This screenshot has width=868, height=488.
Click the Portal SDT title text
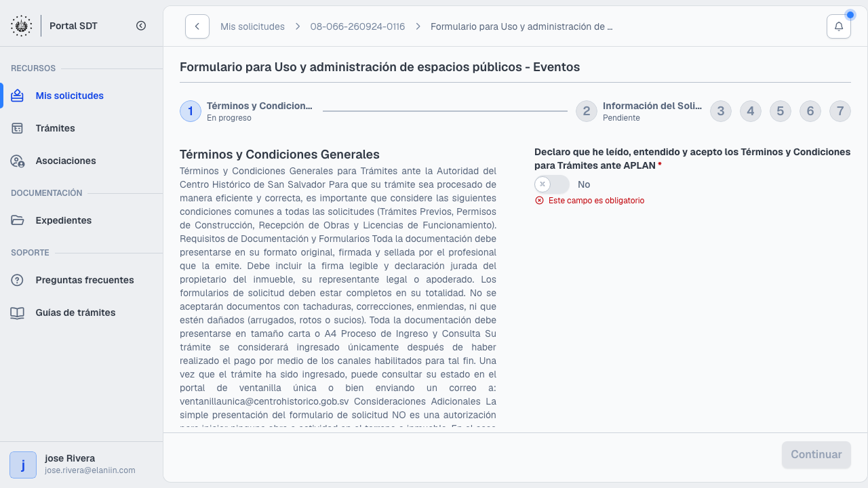tap(73, 26)
